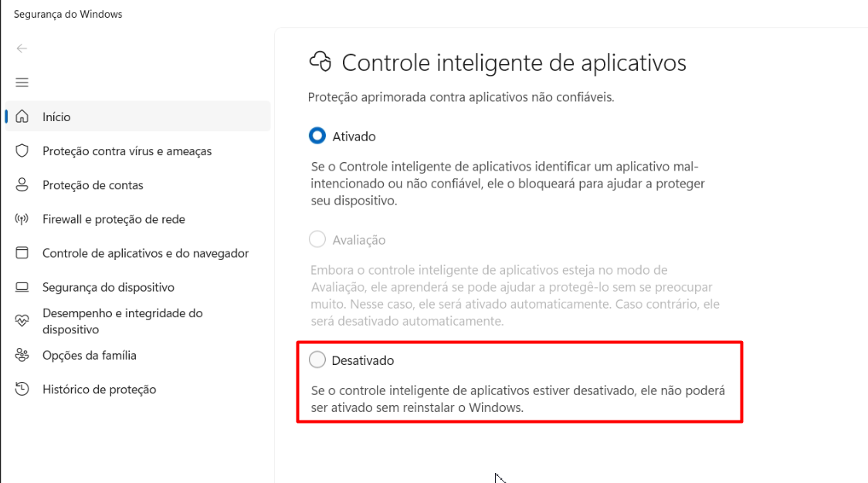868x483 pixels.
Task: Go to Firewall e proteção de rede
Action: coord(114,219)
